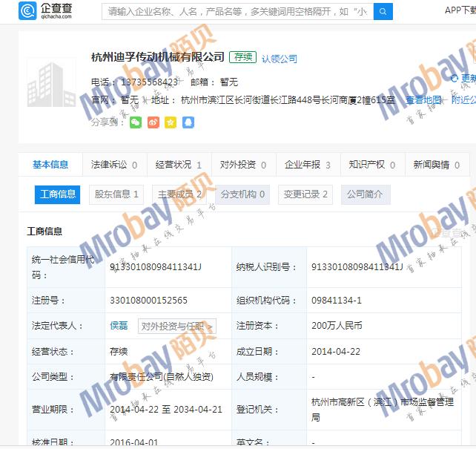Click the 变更记录 sub-tab button
This screenshot has width=476, height=449.
click(x=306, y=194)
